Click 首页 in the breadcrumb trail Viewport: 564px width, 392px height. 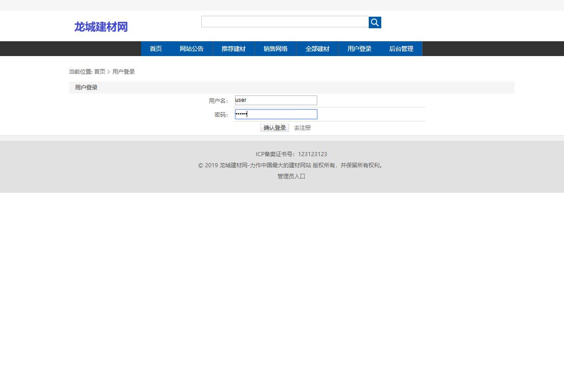pyautogui.click(x=100, y=71)
